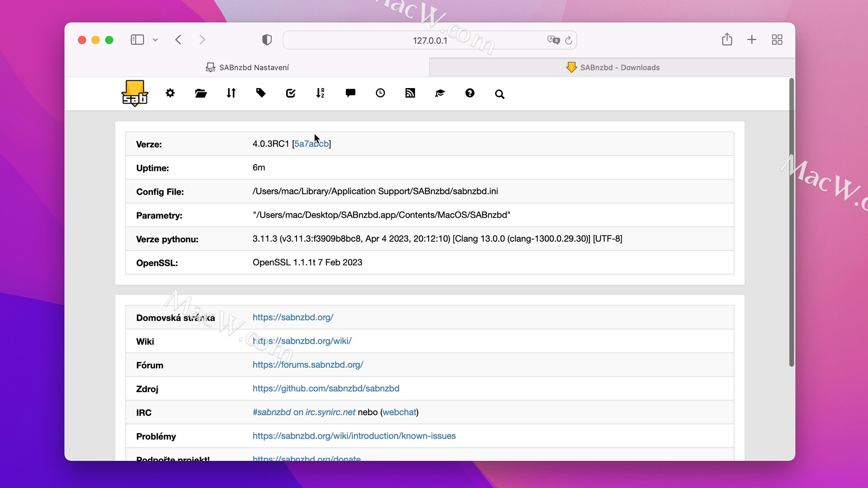Open Help question mark icon
Viewport: 868px width, 488px height.
pos(470,93)
